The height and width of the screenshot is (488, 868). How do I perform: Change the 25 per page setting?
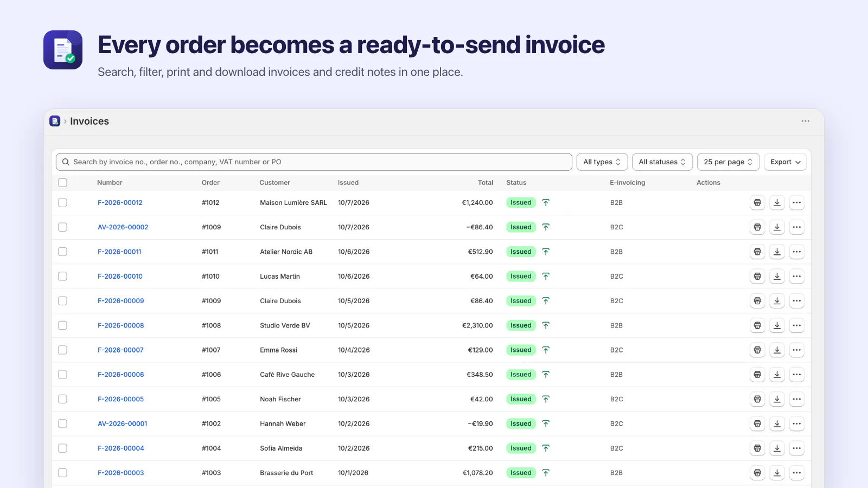tap(728, 162)
